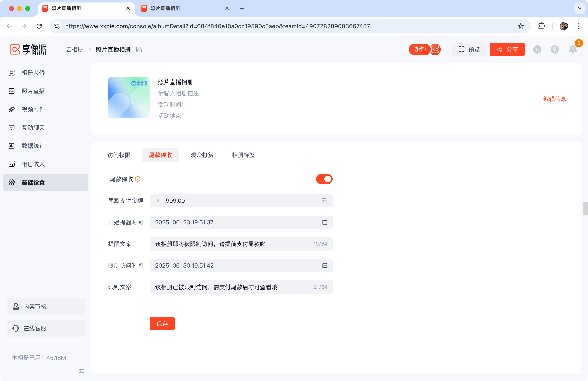Collapse the sidebar using bottom icon
Viewport: 588px width, 381px height.
pyautogui.click(x=81, y=371)
